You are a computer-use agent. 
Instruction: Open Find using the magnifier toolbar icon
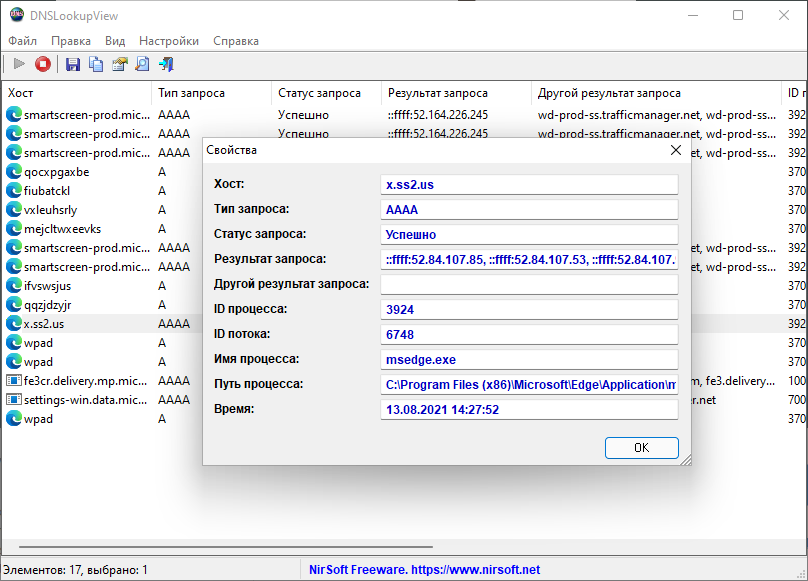(142, 64)
